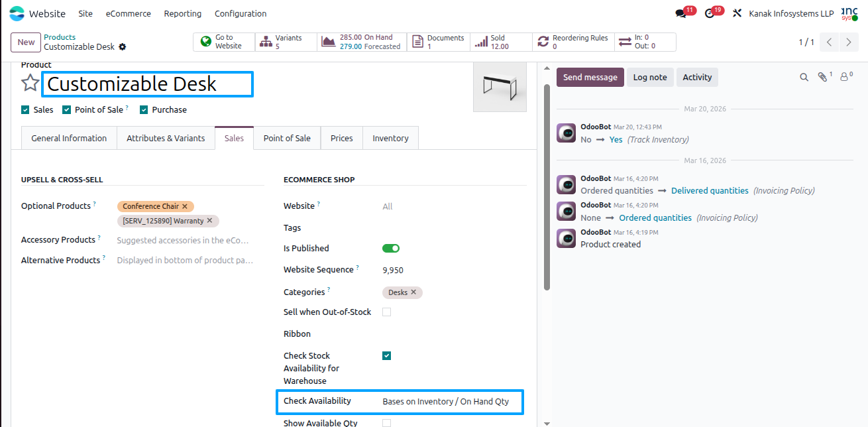Open the activities clock icon with 19 badge
The width and height of the screenshot is (868, 427).
point(710,13)
